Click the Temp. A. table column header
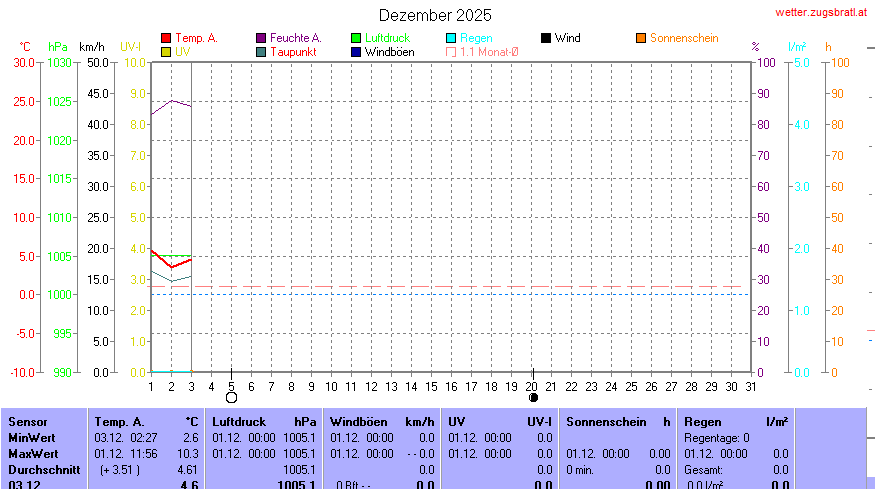Screen dimensions: 875x489 tap(119, 422)
